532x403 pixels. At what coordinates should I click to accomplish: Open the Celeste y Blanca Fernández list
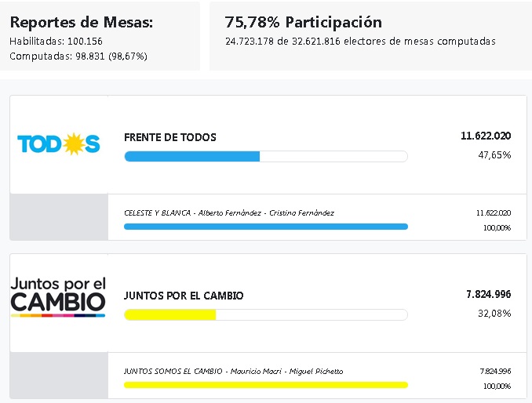pos(229,212)
